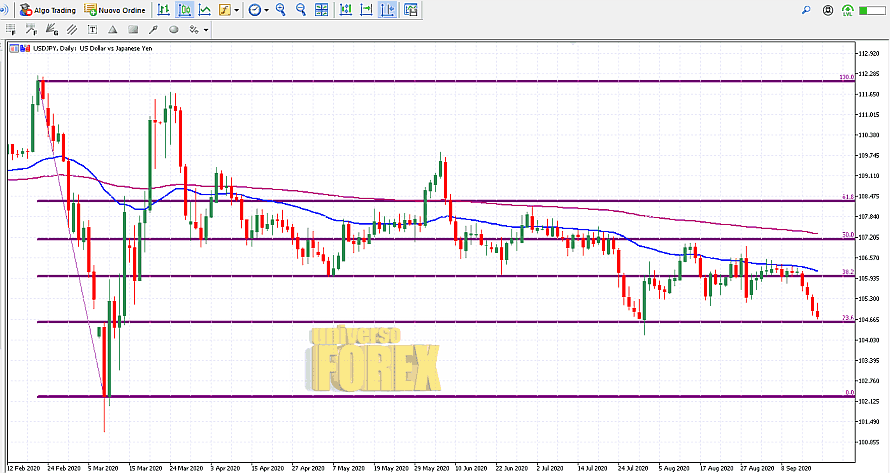Open the indicators list dropdown arrow
Viewport: 890px width, 473px height.
[236, 10]
